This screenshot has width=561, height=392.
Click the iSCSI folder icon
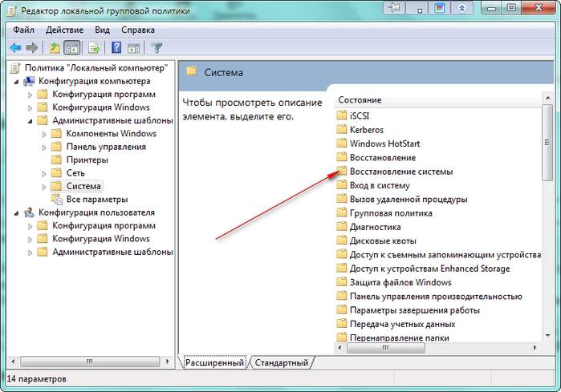[x=342, y=115]
